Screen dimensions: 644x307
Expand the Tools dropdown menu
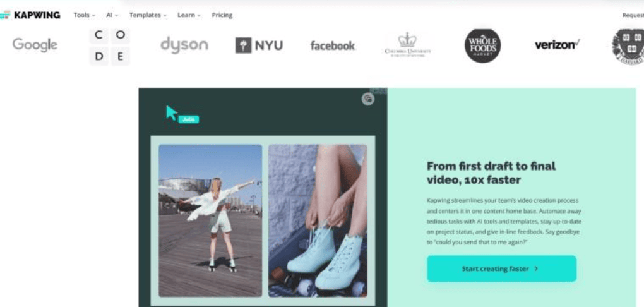[84, 15]
